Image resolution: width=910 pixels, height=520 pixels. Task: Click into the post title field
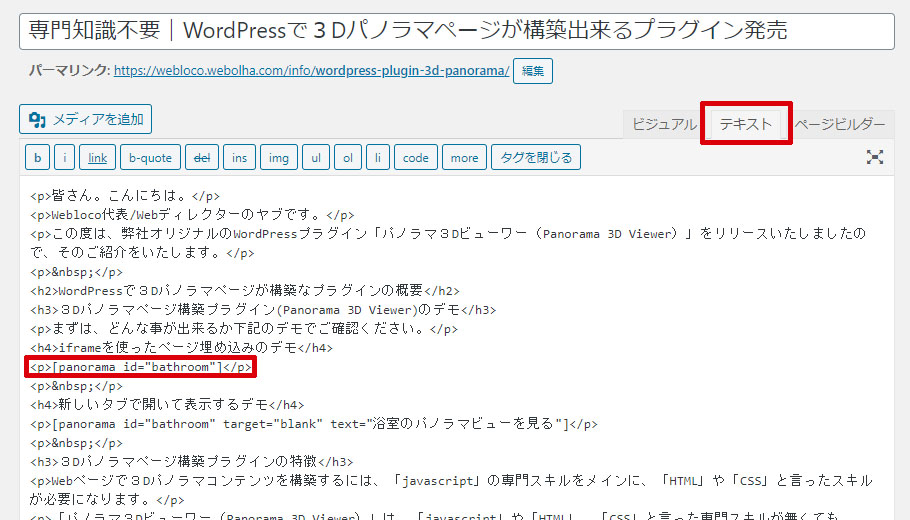(x=457, y=31)
